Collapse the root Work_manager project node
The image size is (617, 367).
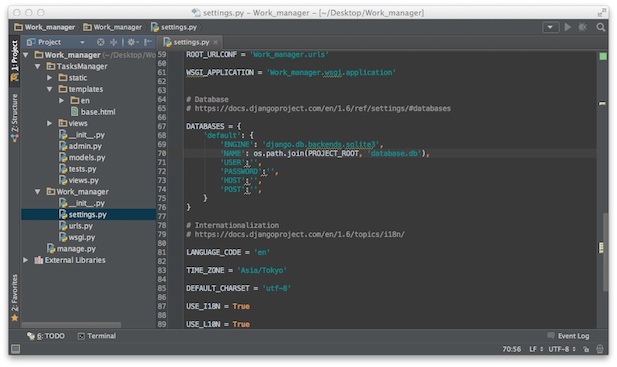(x=26, y=55)
